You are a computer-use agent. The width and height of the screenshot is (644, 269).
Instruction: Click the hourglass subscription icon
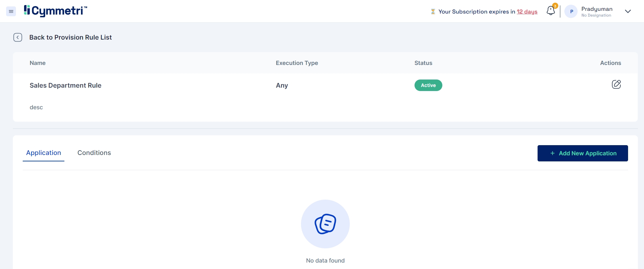point(433,12)
